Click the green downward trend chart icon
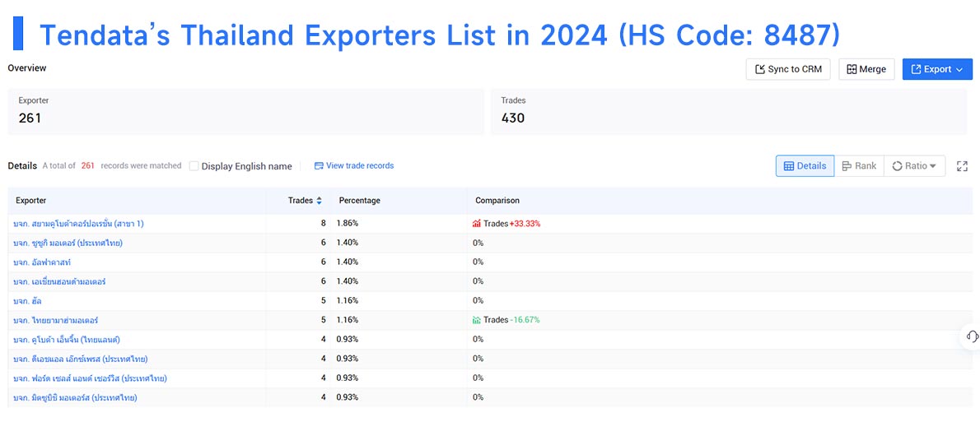Image resolution: width=980 pixels, height=422 pixels. point(477,320)
